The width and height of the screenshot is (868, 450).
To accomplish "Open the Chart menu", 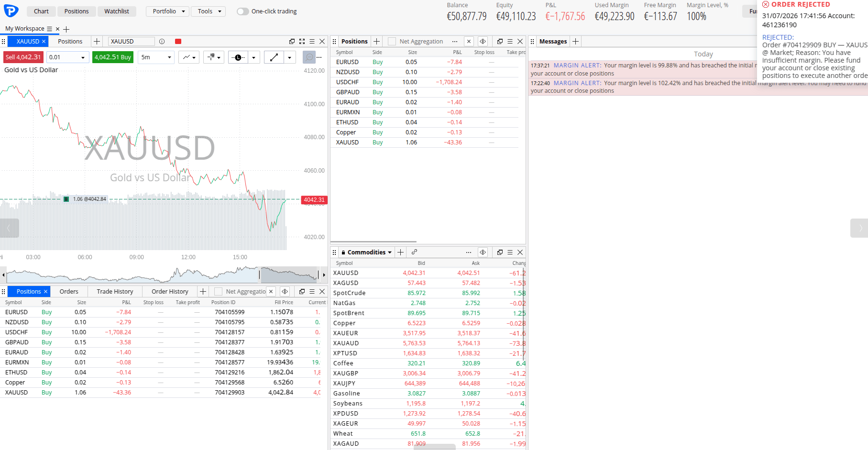I will (41, 11).
